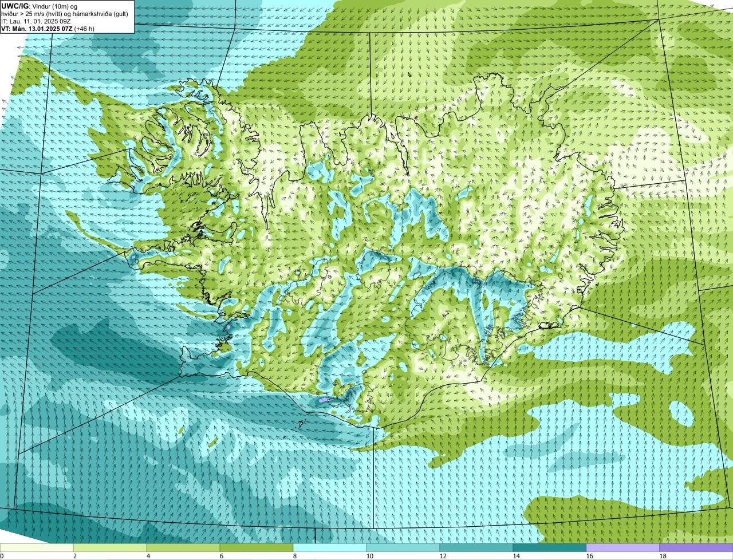Viewport: 733px width, 560px height.
Task: Click the purple above-18 m/s legend swatch
Action: [696, 548]
